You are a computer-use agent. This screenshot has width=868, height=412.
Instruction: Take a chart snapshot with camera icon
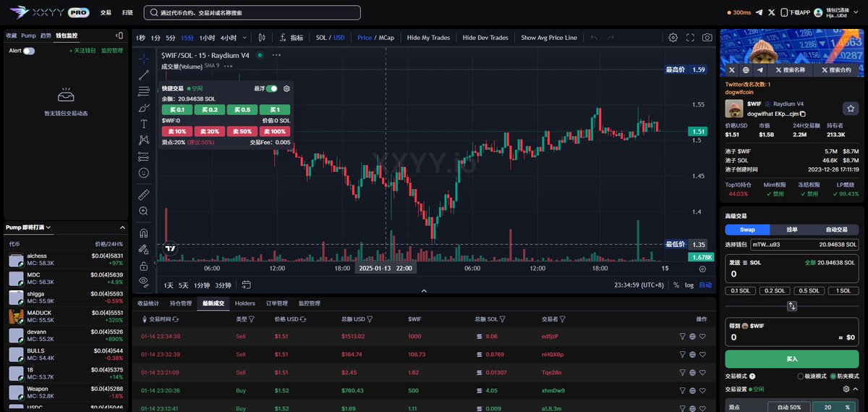[707, 38]
